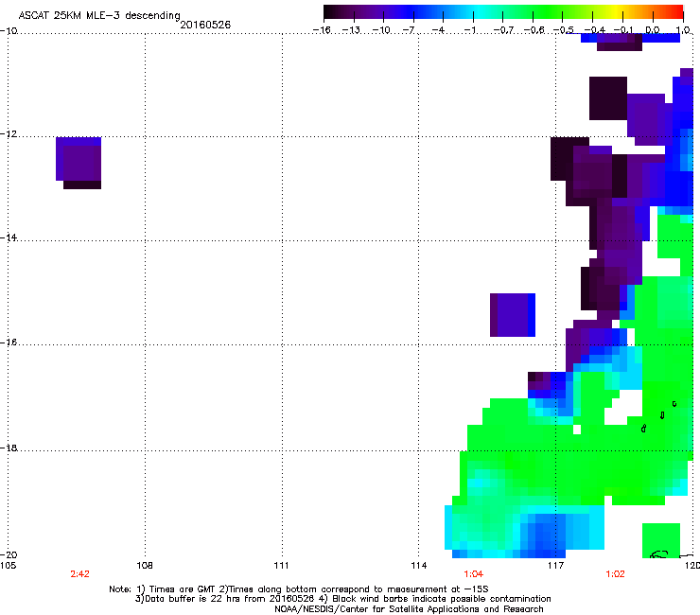700x615 pixels.
Task: Select the "114" longitude axis label
Action: pyautogui.click(x=419, y=566)
